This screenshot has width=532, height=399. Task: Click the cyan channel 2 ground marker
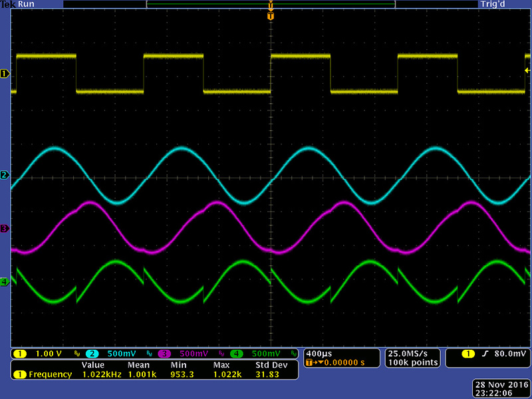[5, 176]
